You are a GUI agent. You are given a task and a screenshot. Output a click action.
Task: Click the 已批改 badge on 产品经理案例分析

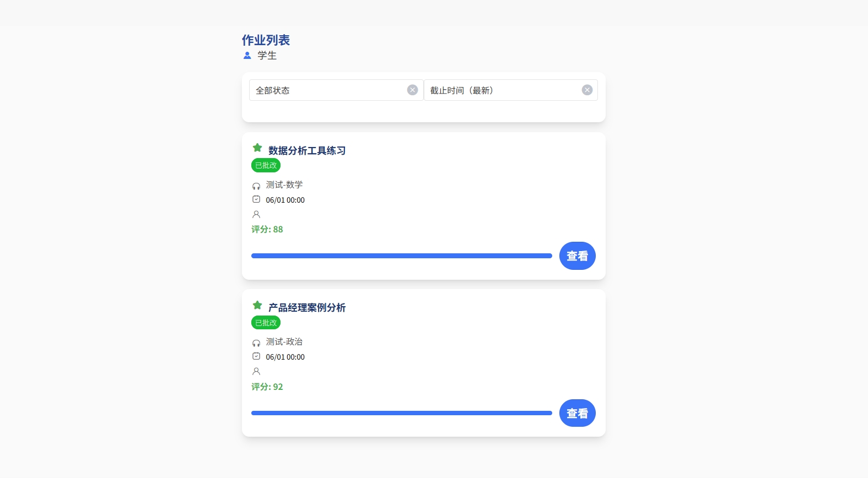click(x=266, y=323)
